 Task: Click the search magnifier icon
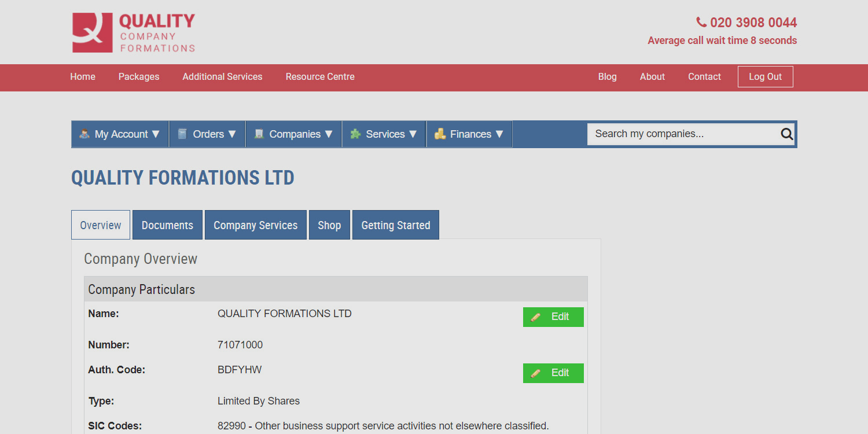pos(786,134)
